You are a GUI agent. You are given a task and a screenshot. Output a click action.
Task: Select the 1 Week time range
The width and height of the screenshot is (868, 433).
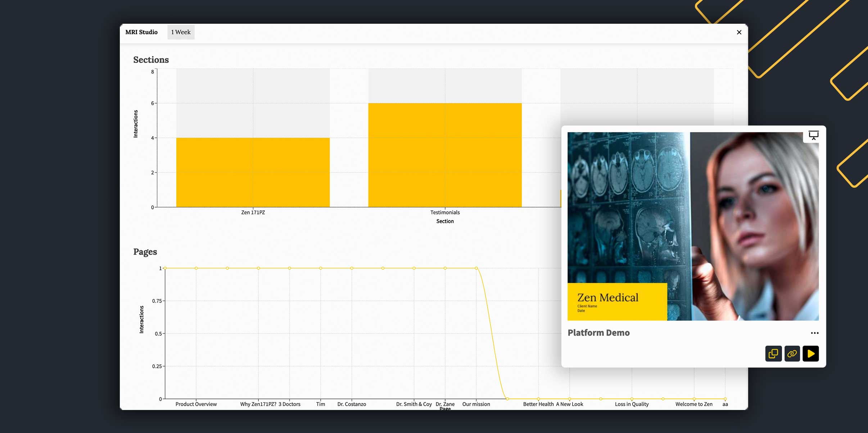(181, 32)
